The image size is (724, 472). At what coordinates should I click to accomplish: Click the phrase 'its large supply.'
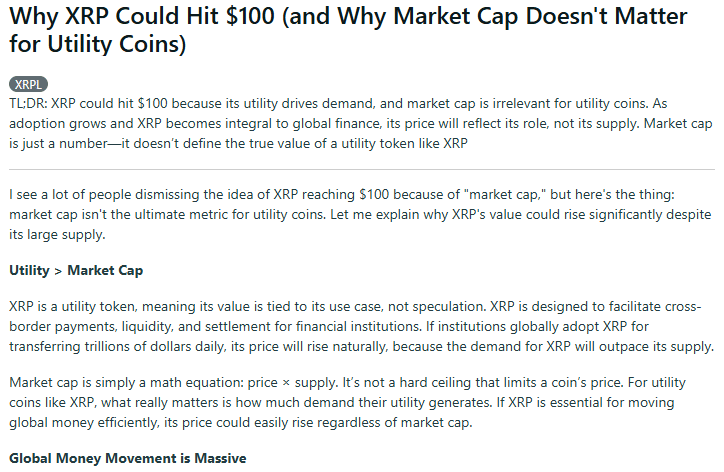[x=57, y=235]
